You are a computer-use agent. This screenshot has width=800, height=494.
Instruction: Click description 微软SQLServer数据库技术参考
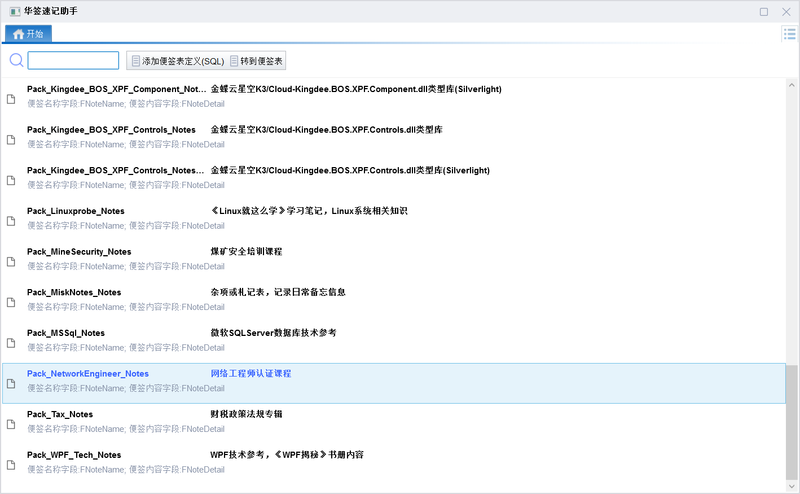(273, 333)
